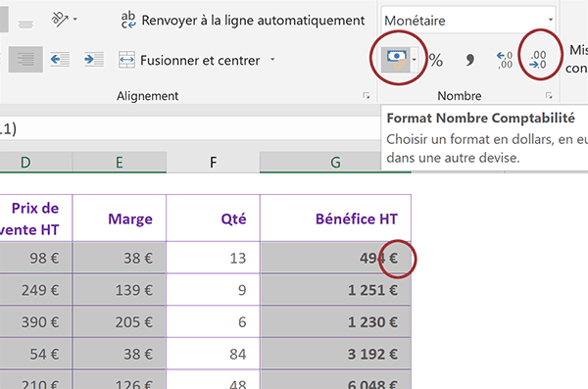Viewport: 588px width, 389px height.
Task: Select the Bénéfice HT header cell
Action: tap(335, 218)
